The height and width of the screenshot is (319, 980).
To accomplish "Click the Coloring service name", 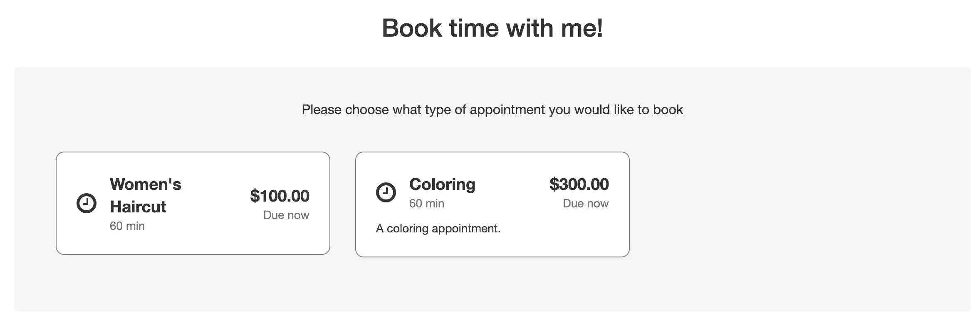I will pos(443,184).
